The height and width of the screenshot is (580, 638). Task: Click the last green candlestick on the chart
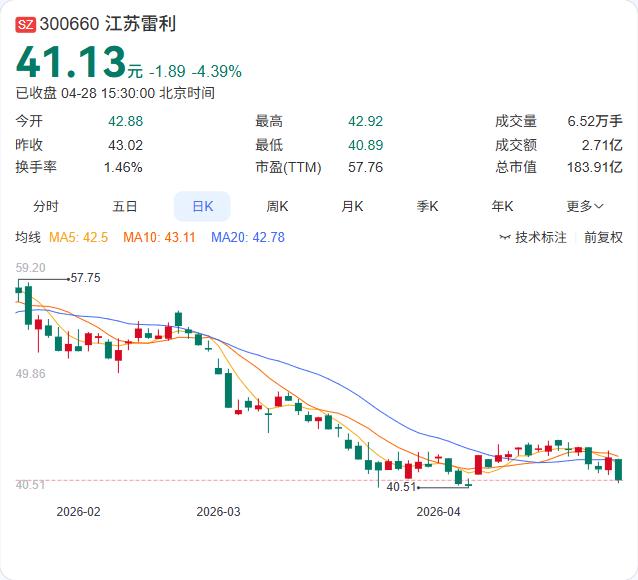[x=619, y=470]
